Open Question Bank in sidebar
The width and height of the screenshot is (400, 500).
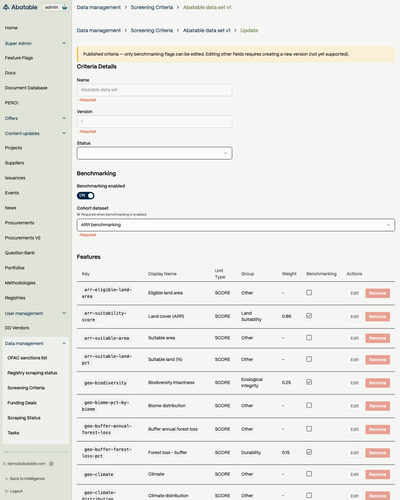click(x=20, y=253)
